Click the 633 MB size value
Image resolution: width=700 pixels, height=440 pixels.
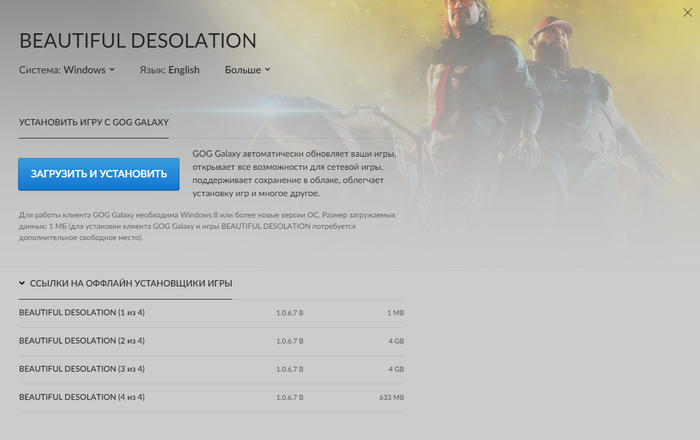(392, 397)
